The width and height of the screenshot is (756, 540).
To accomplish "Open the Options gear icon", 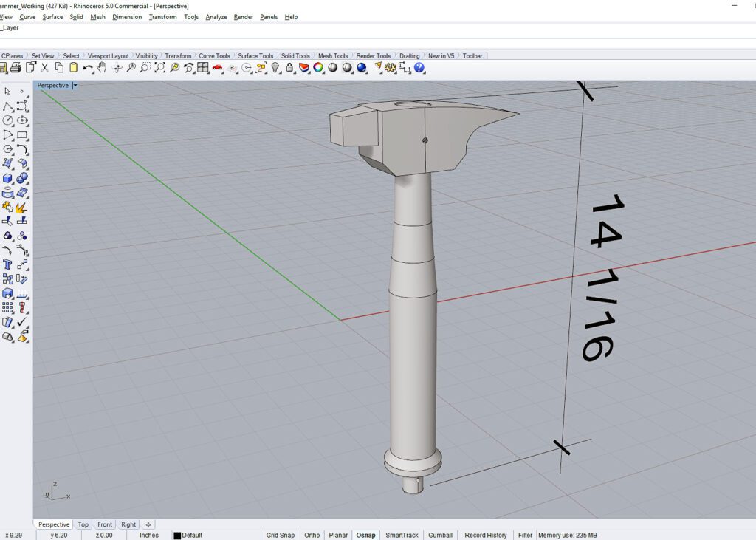I will point(391,68).
